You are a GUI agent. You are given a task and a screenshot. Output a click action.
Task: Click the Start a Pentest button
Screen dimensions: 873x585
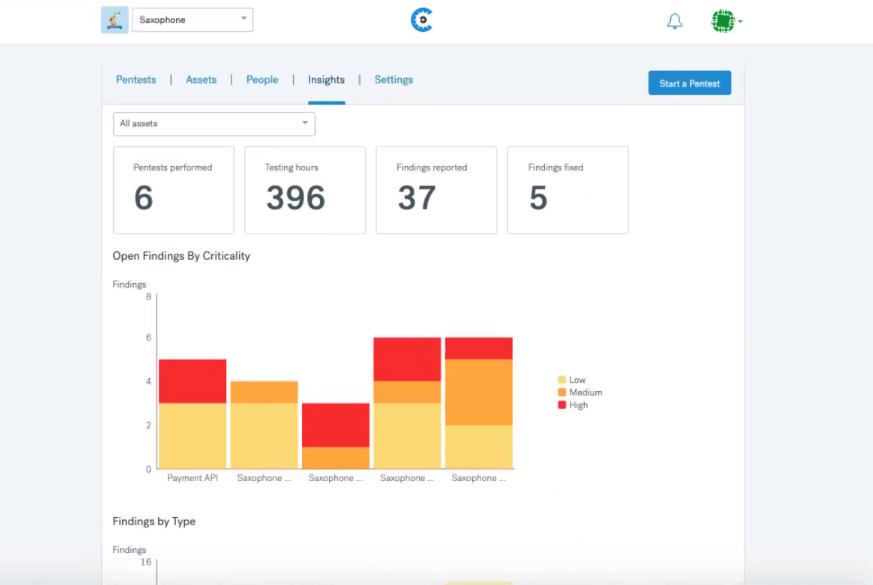(689, 83)
